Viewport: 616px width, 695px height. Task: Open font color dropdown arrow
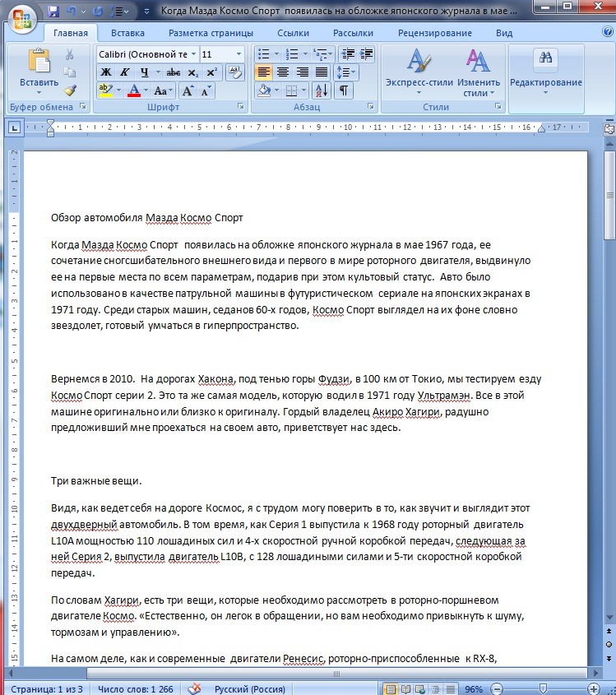(x=146, y=90)
